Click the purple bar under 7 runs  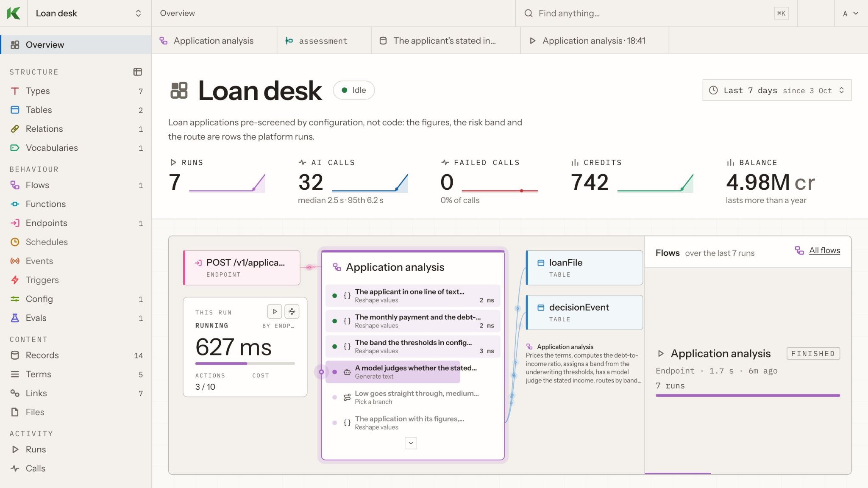pos(748,396)
